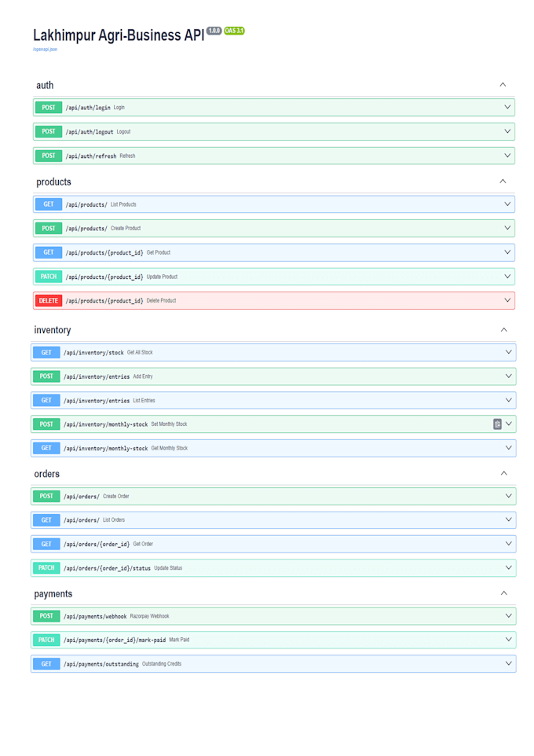The width and height of the screenshot is (534, 756).
Task: Expand the Get All Stock chevron
Action: coord(508,352)
